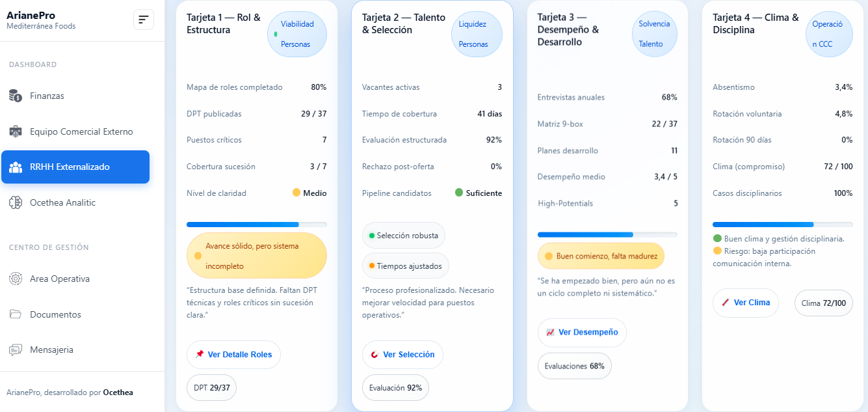The image size is (868, 412).
Task: Click the RRHH Externalizado people icon
Action: [x=16, y=167]
